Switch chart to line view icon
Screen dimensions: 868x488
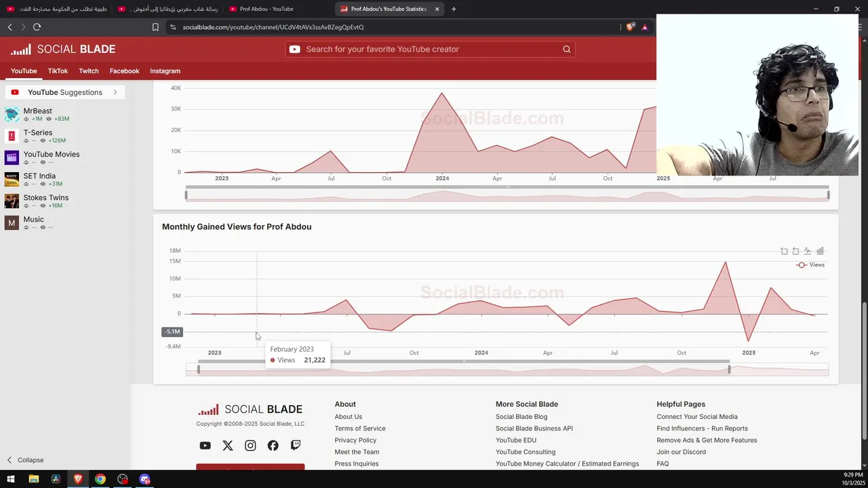[x=808, y=251]
